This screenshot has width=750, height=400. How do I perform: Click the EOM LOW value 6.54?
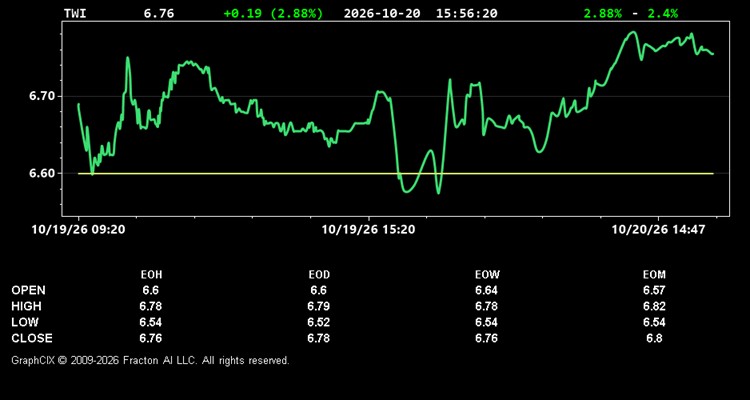pyautogui.click(x=654, y=322)
